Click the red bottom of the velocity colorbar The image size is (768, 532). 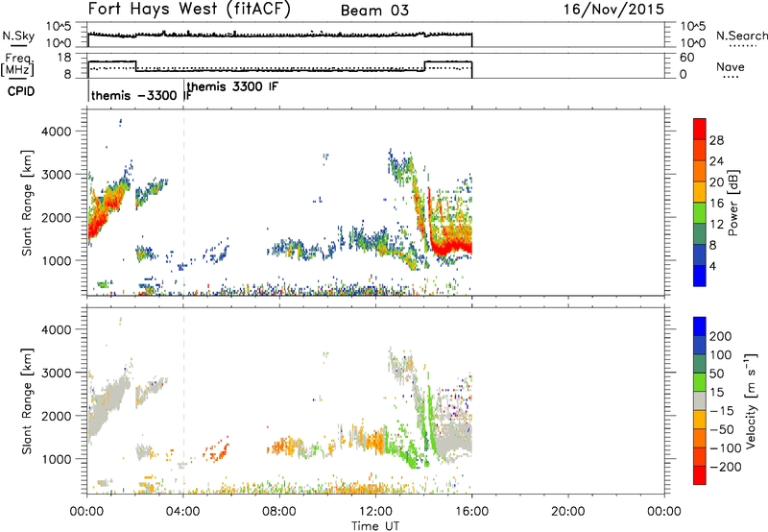coord(700,475)
